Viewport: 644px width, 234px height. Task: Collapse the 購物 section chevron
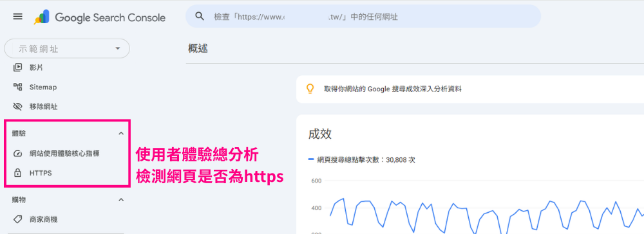[121, 199]
